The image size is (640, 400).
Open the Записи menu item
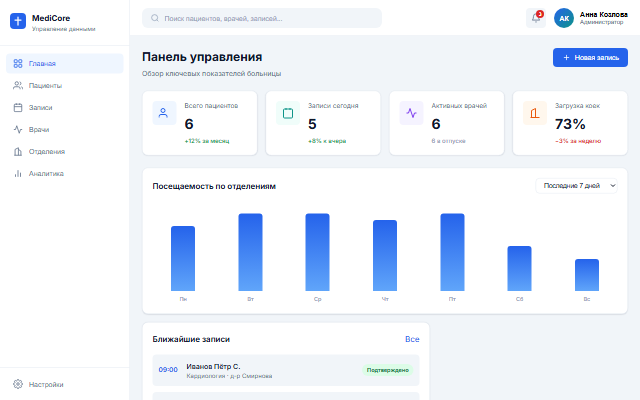(x=64, y=107)
